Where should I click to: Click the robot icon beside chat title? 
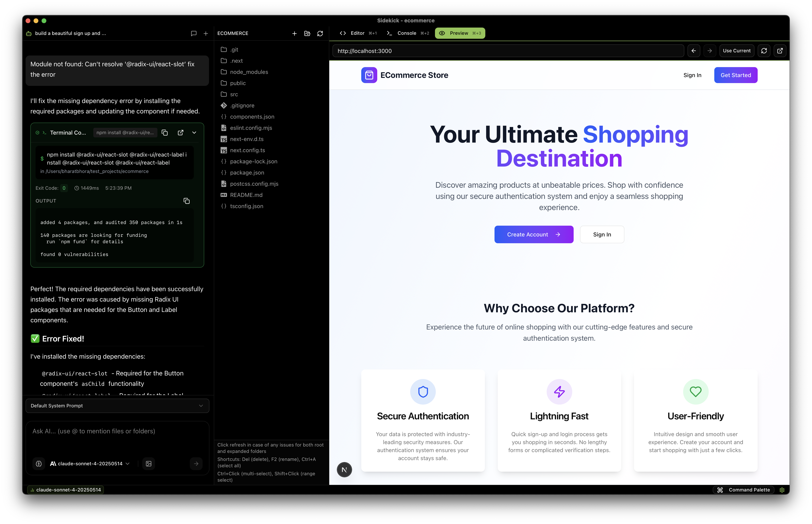tap(29, 33)
